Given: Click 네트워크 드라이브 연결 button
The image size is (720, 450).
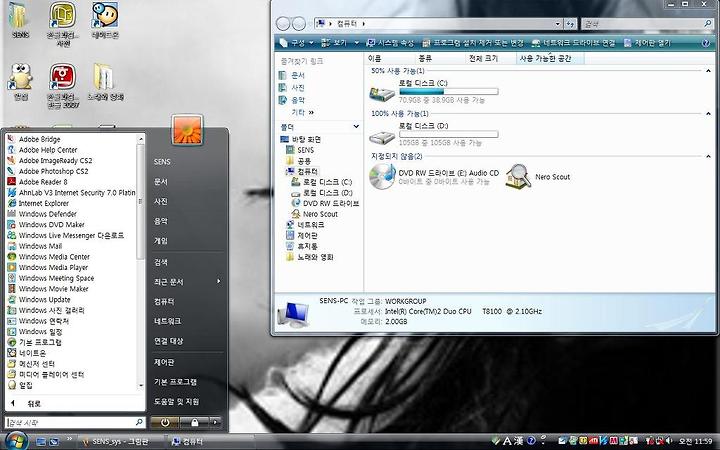Looking at the screenshot, I should tap(573, 43).
